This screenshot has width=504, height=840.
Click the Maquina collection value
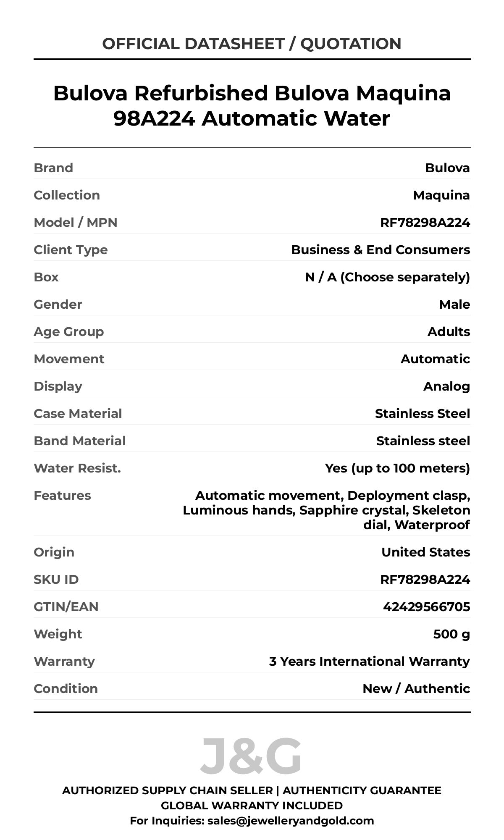441,195
